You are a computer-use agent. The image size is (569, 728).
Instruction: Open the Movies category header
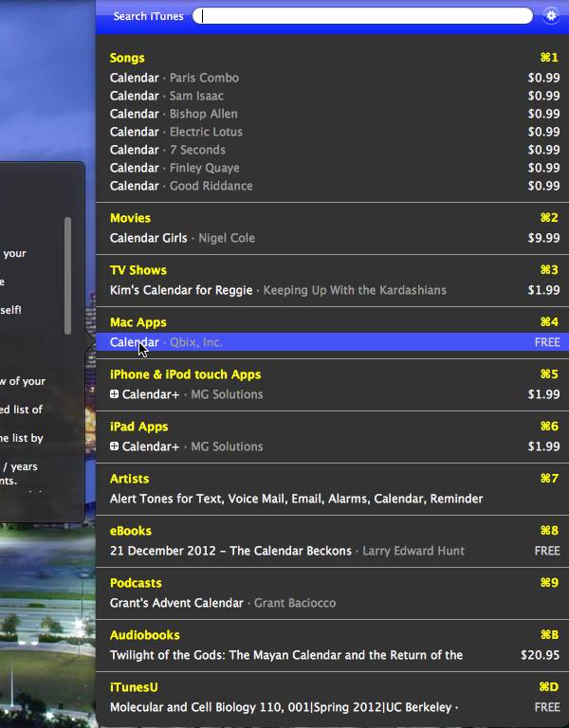131,218
